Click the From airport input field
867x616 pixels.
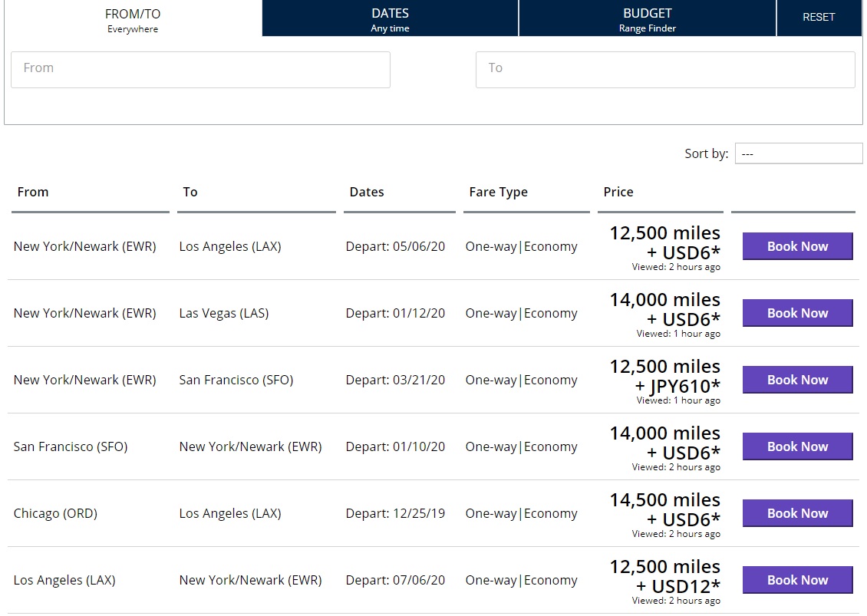(200, 69)
